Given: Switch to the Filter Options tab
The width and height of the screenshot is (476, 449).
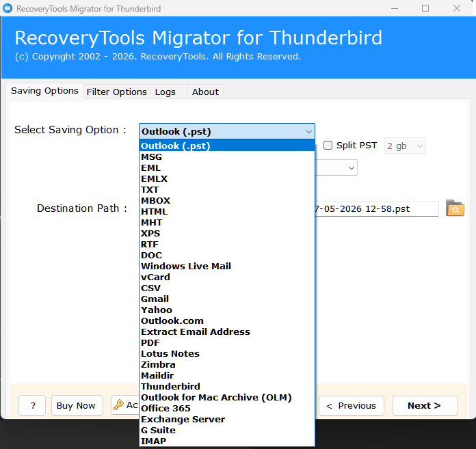Looking at the screenshot, I should pyautogui.click(x=116, y=92).
